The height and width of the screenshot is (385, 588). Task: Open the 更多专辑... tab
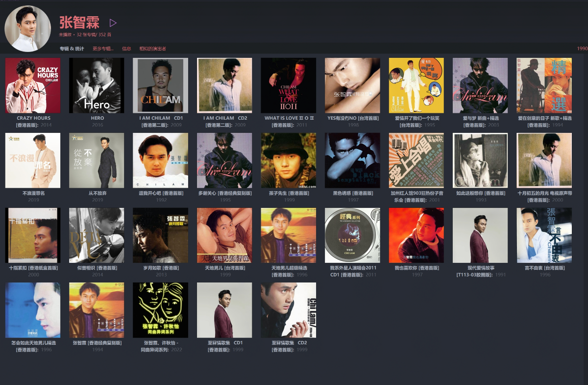pos(103,49)
